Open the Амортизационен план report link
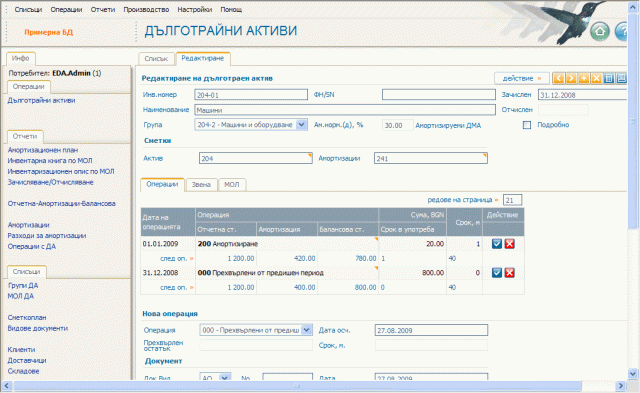 (42, 150)
